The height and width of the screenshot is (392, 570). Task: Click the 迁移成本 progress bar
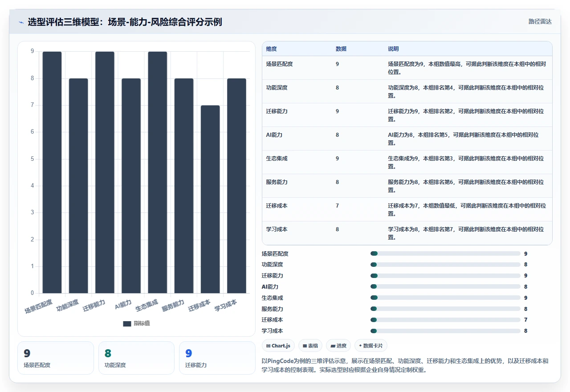point(445,320)
